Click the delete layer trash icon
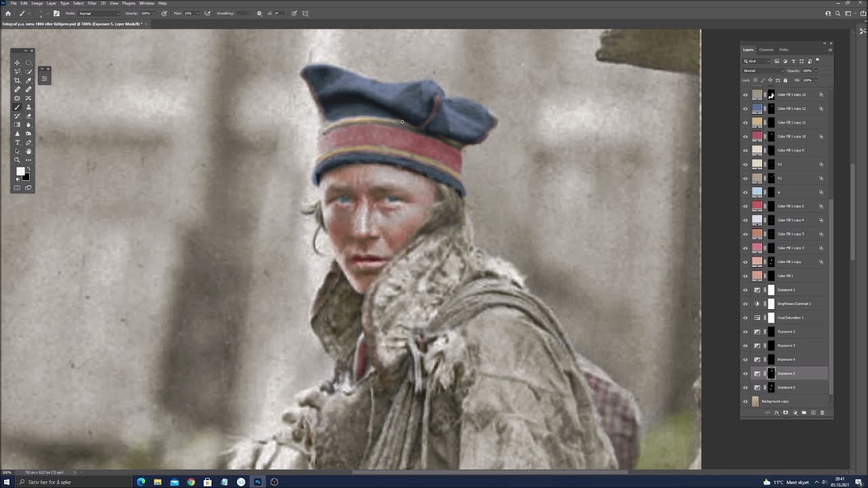 coord(823,413)
